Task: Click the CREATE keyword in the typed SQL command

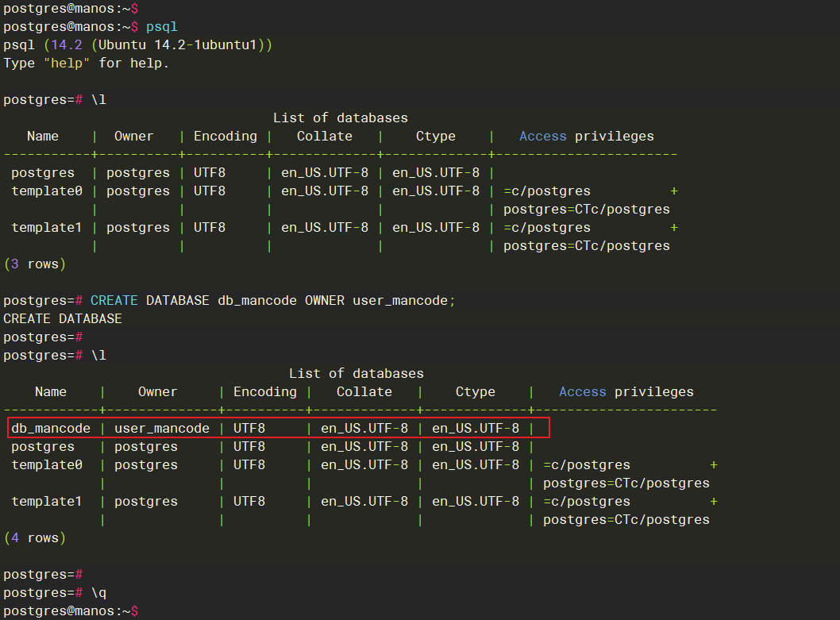Action: tap(114, 301)
